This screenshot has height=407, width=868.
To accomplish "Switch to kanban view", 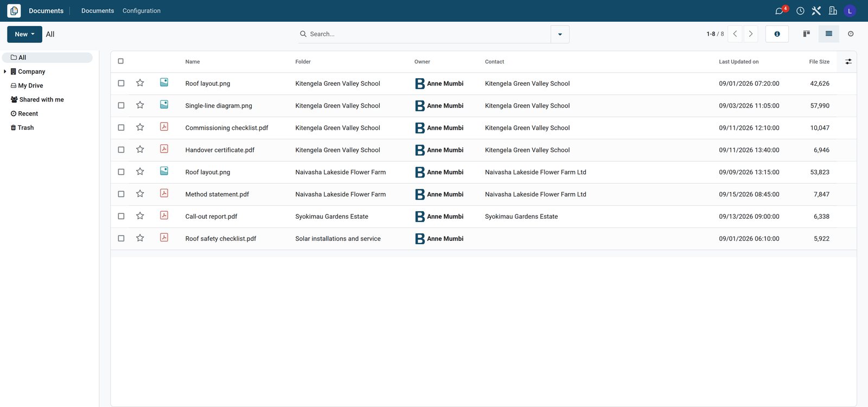I will coord(807,34).
